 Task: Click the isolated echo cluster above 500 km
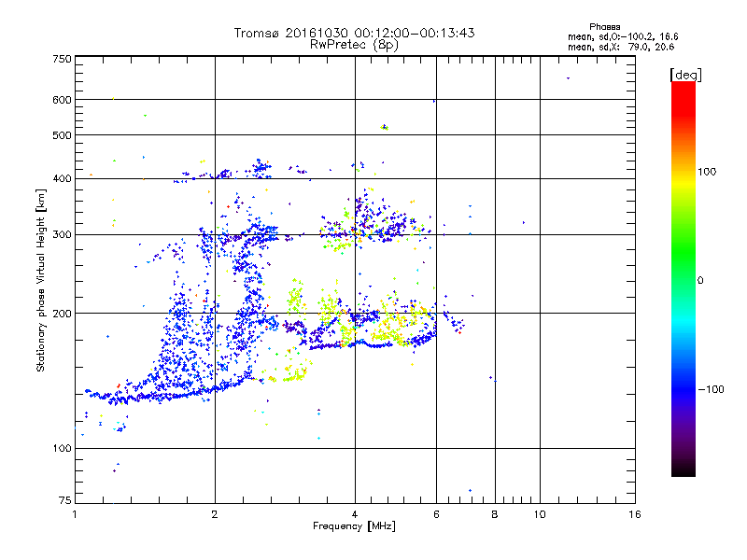pos(385,127)
